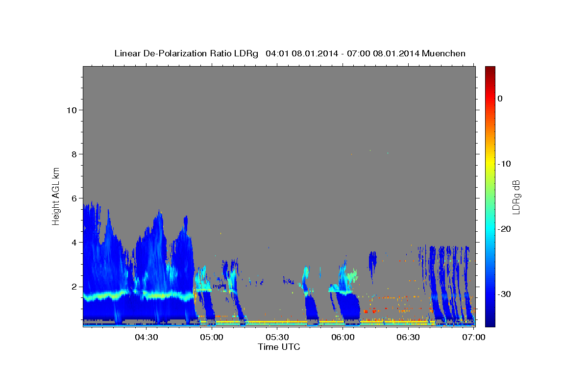Click the colorbar value -20
This screenshot has width=588, height=392.
(x=504, y=229)
